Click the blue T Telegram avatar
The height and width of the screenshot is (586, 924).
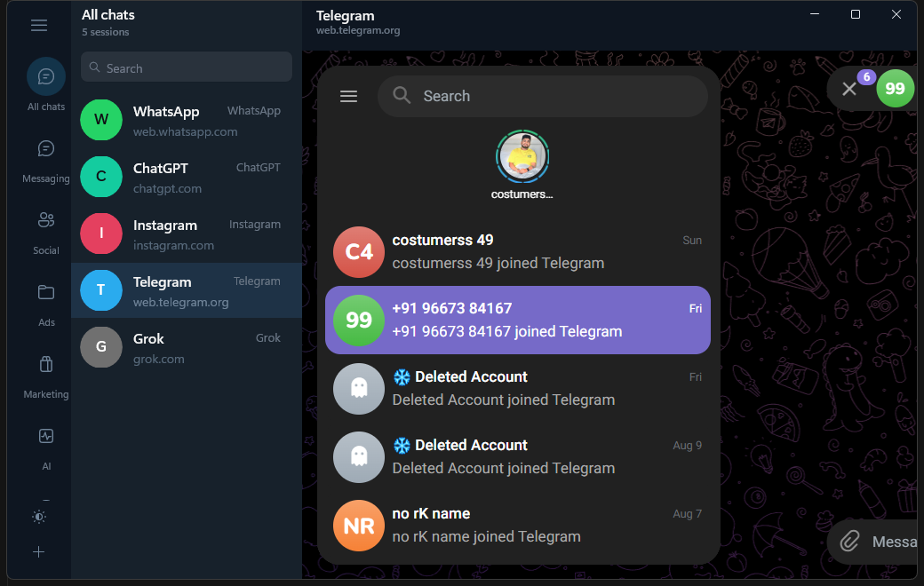coord(101,289)
